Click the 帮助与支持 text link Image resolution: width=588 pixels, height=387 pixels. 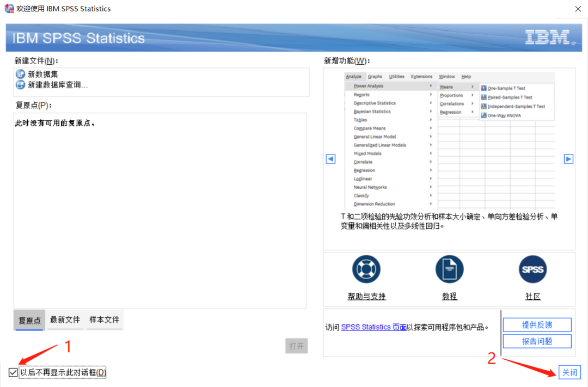tap(367, 296)
